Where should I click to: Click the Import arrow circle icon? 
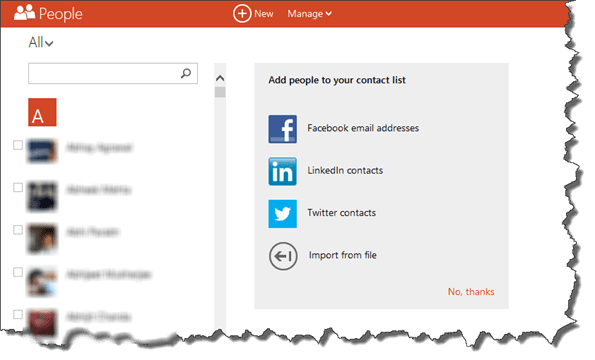[283, 256]
